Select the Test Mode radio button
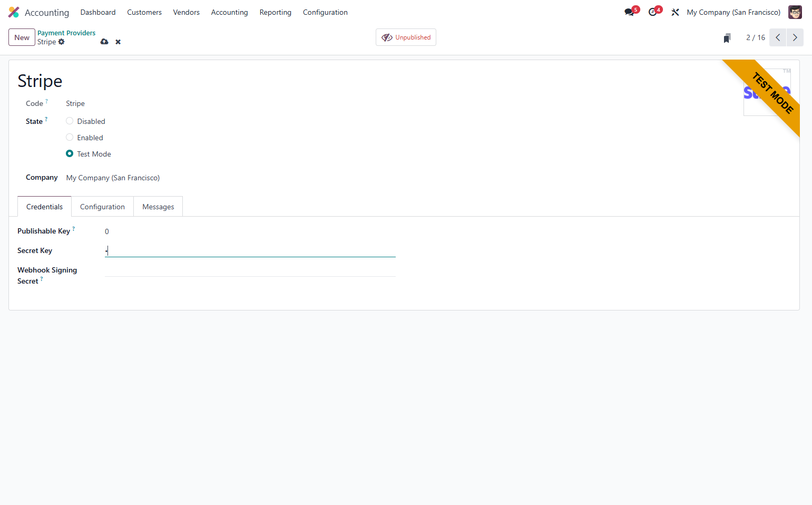Viewport: 812px width, 505px height. 70,153
